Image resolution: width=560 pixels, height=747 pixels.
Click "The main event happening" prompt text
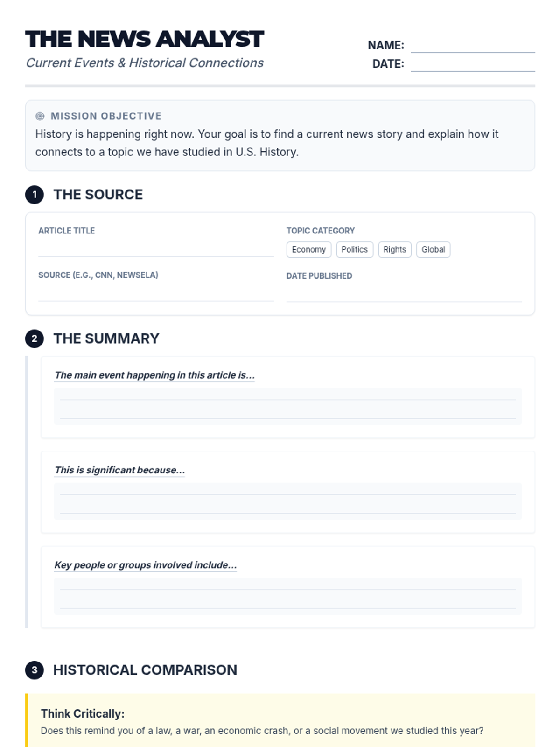(x=154, y=375)
